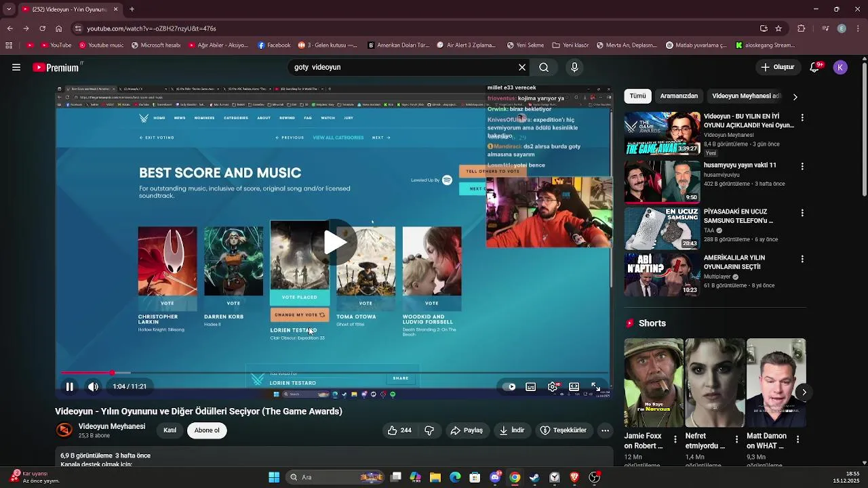The height and width of the screenshot is (488, 868).
Task: Click the large center play overlay
Action: tap(334, 243)
